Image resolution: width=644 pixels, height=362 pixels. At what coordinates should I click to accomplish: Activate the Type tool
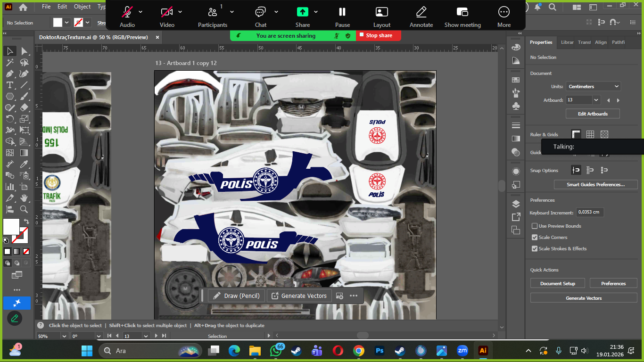tap(10, 85)
